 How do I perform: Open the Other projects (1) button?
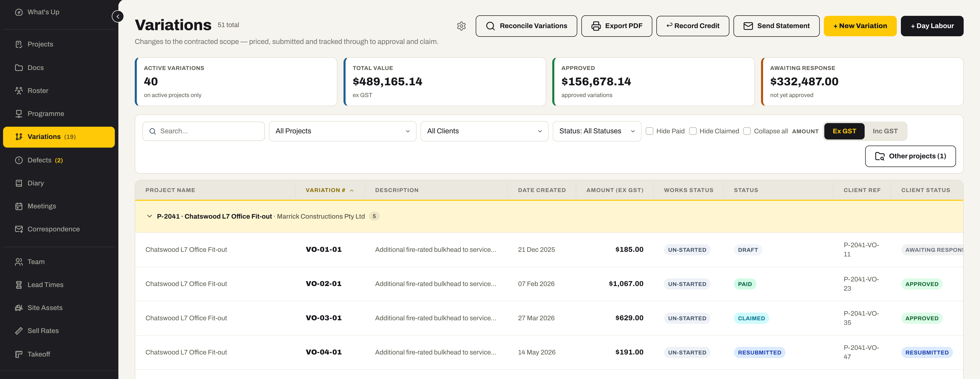(910, 156)
